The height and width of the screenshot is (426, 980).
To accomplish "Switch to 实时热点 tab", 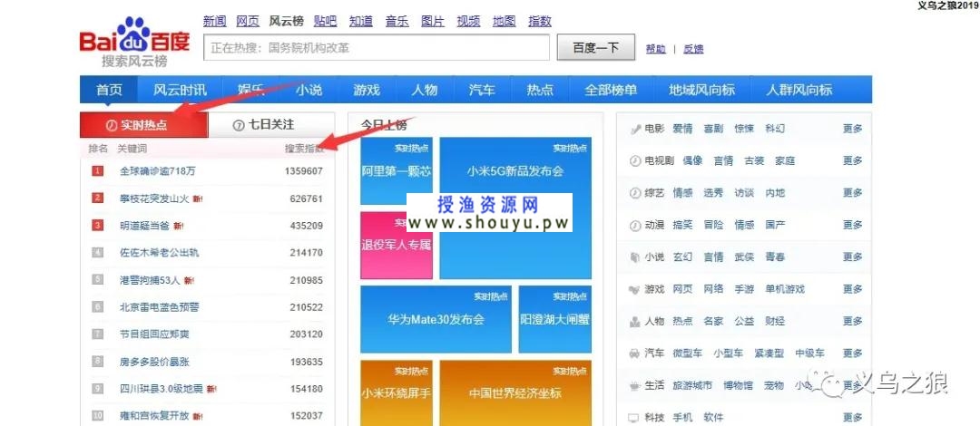I will point(143,126).
